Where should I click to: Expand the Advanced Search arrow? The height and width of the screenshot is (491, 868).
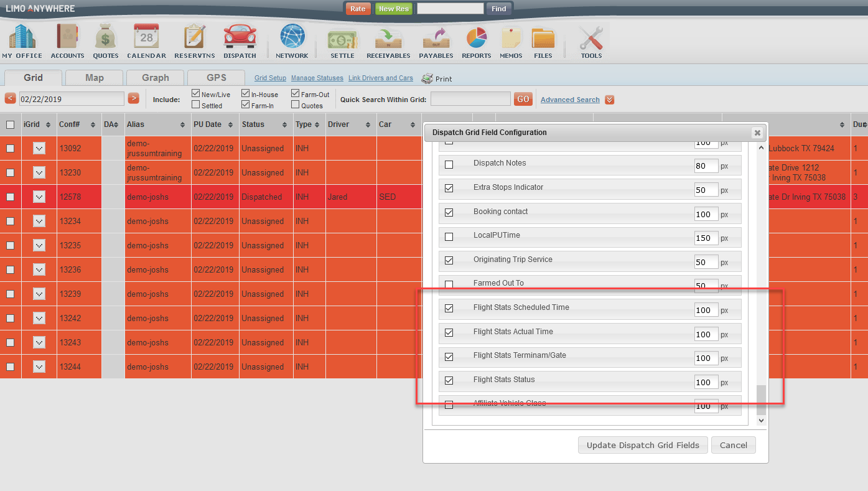[x=609, y=100]
